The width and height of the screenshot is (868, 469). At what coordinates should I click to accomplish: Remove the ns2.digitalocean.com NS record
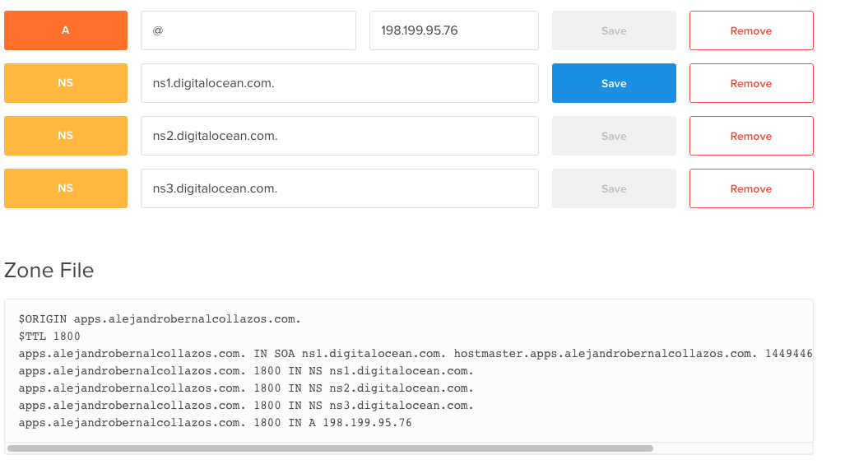(x=751, y=136)
